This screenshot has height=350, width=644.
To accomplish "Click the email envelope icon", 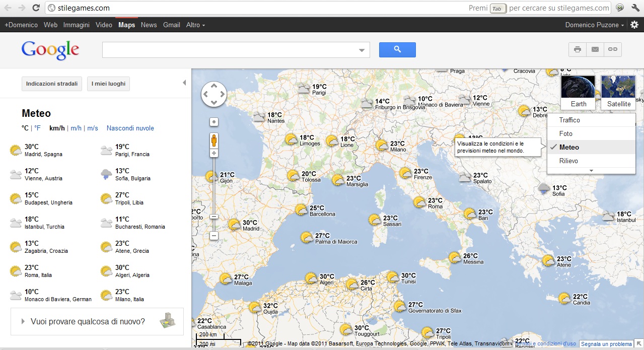I will (595, 49).
